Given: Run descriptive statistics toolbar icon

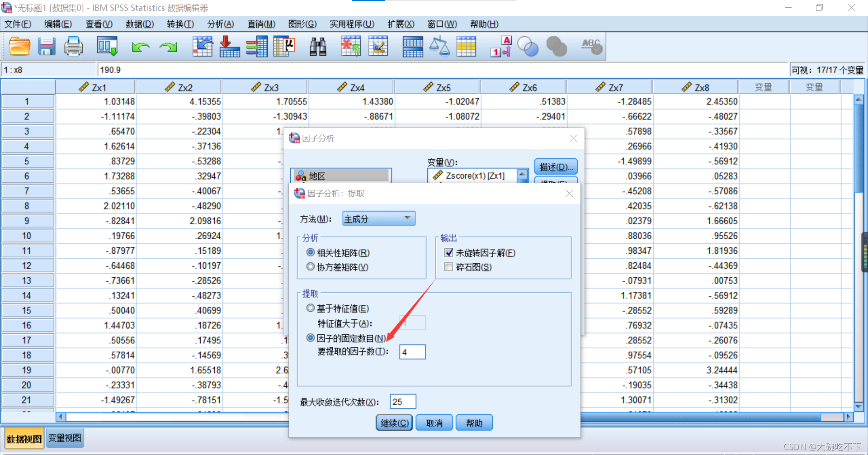Looking at the screenshot, I should point(284,46).
